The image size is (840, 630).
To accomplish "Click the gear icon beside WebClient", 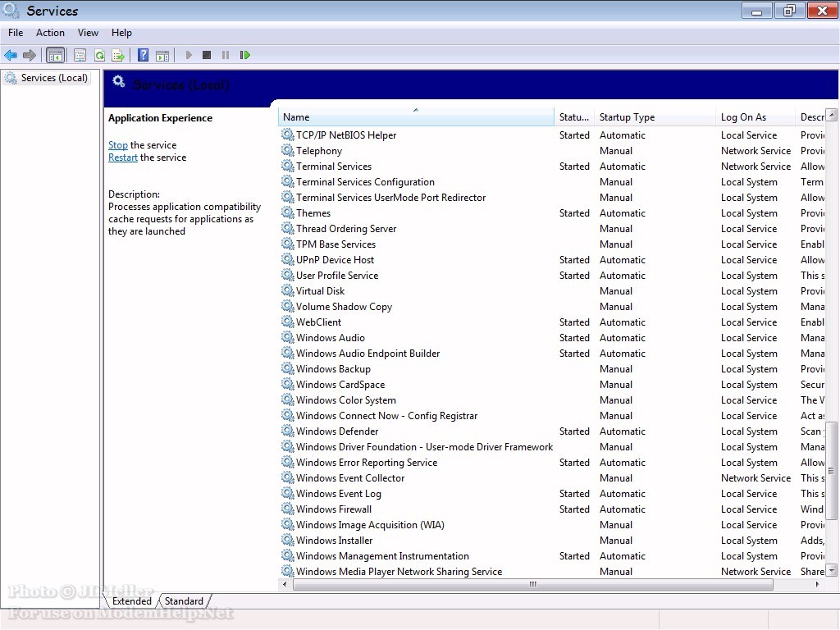I will pyautogui.click(x=288, y=322).
